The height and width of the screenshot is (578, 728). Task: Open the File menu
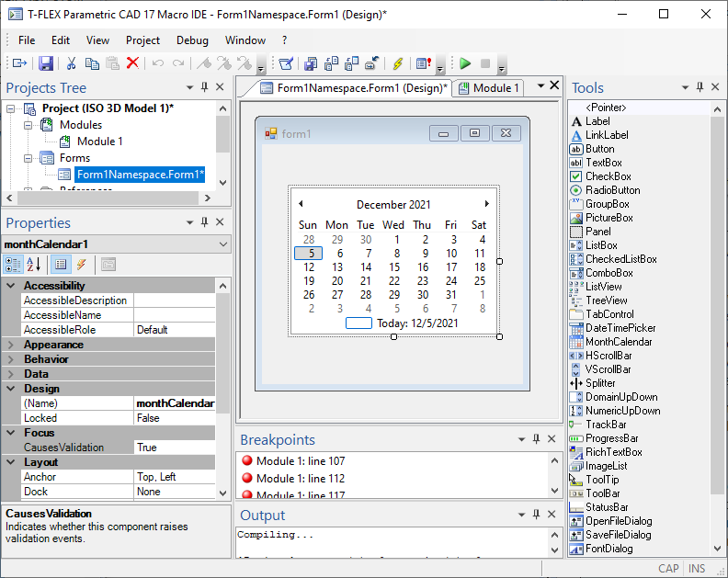point(27,40)
